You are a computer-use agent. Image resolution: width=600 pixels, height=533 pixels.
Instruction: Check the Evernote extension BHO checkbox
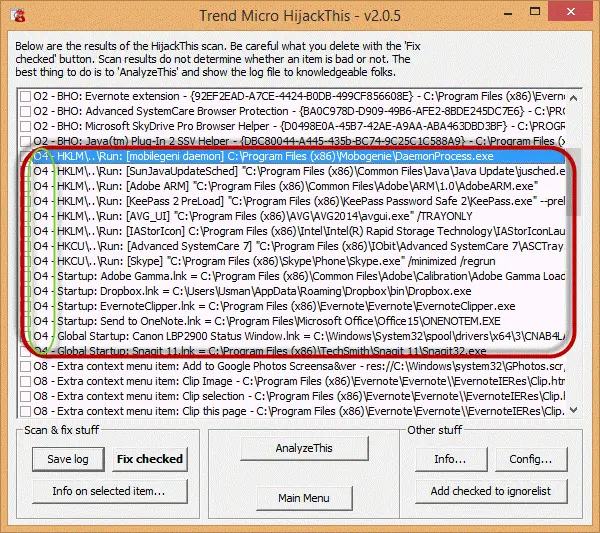(26, 96)
